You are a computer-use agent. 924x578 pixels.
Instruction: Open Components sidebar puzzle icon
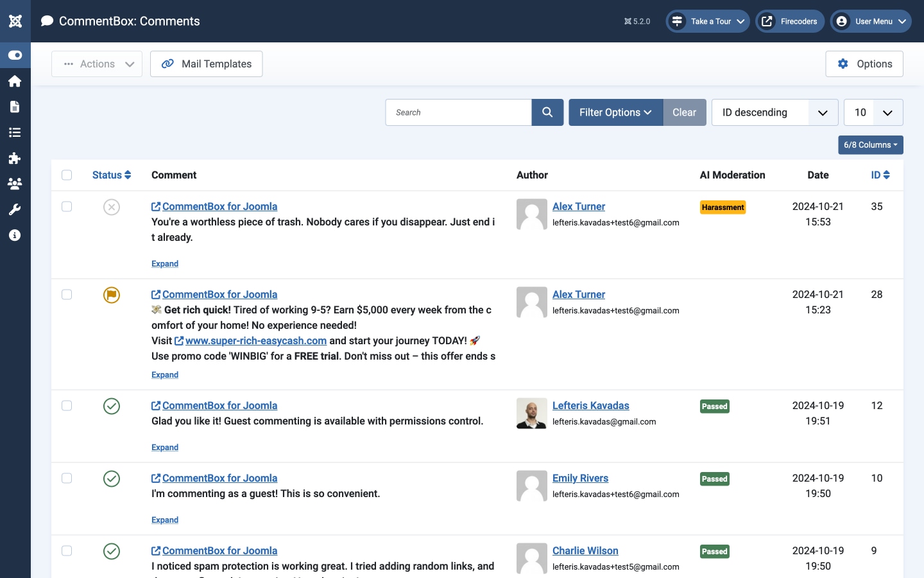click(15, 158)
